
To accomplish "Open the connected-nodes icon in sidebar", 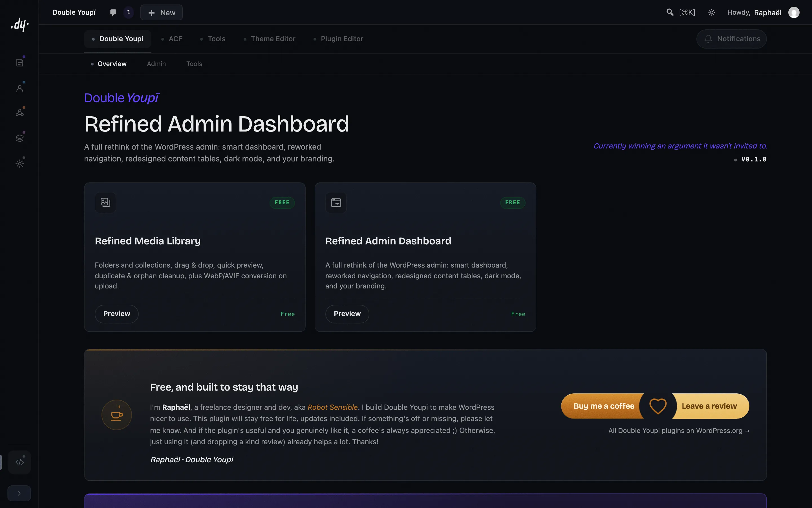I will coord(19,113).
